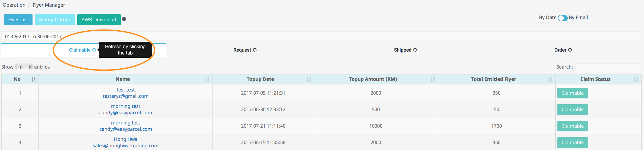Click sort arrows in Topup Date header
This screenshot has width=644, height=150.
pyautogui.click(x=309, y=79)
